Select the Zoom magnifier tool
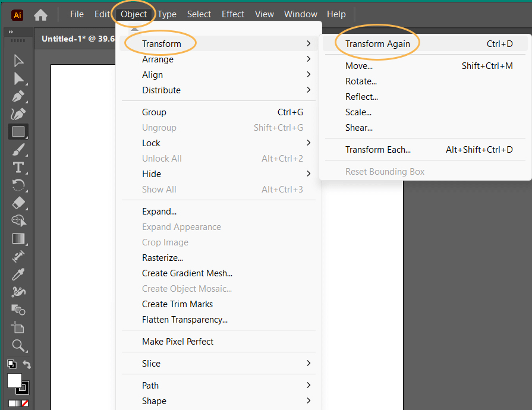Image resolution: width=532 pixels, height=410 pixels. click(18, 345)
